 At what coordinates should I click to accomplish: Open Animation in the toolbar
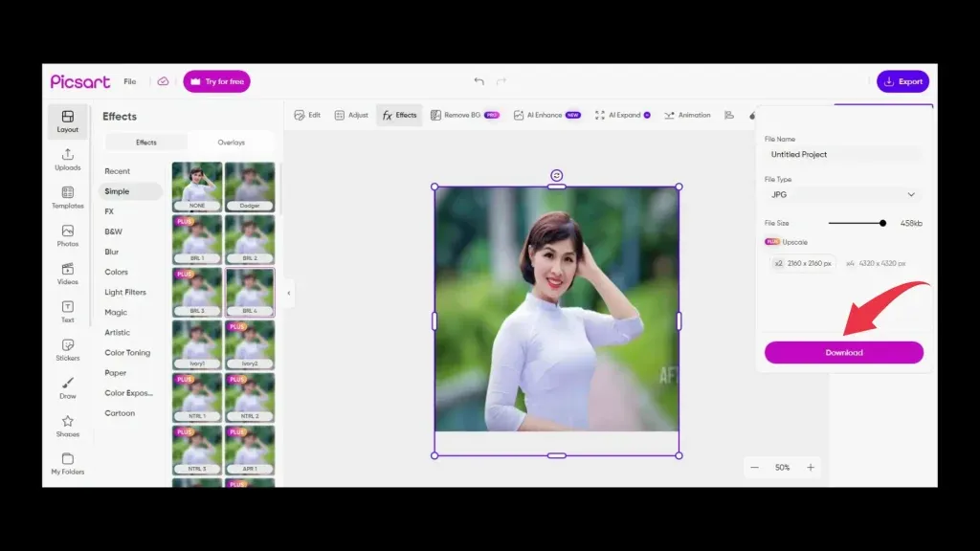click(687, 115)
